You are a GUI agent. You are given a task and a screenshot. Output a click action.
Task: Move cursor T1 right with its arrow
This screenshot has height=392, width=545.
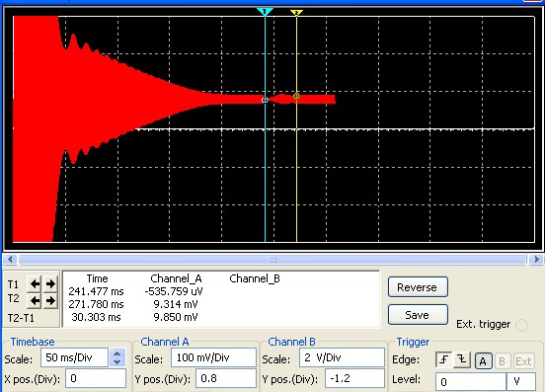pos(50,284)
